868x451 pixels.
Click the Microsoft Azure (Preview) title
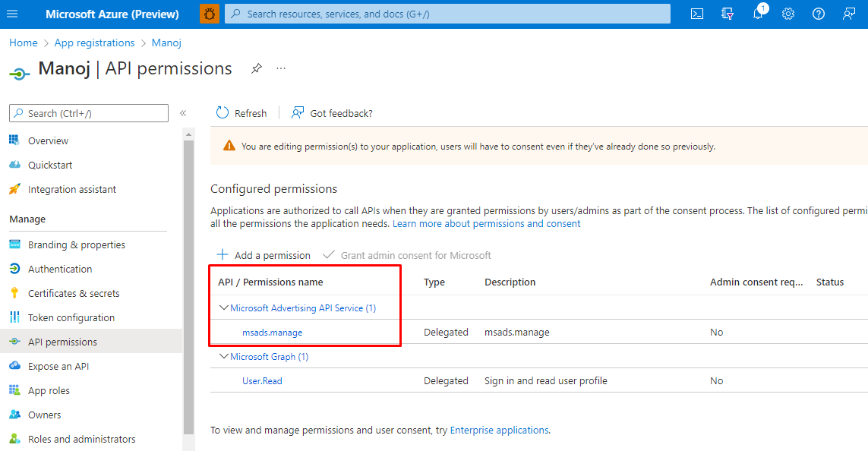[x=112, y=14]
